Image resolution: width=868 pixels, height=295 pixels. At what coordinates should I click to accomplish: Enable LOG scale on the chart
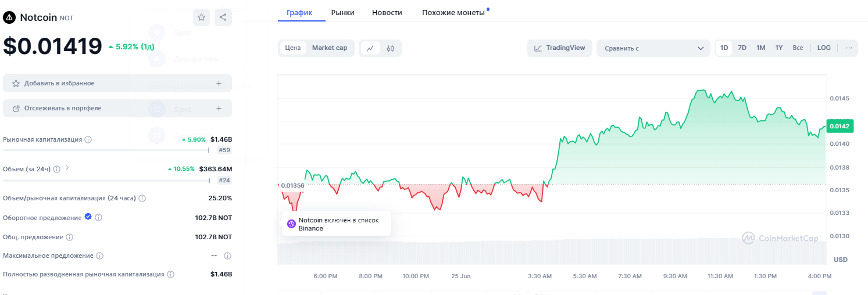click(824, 48)
